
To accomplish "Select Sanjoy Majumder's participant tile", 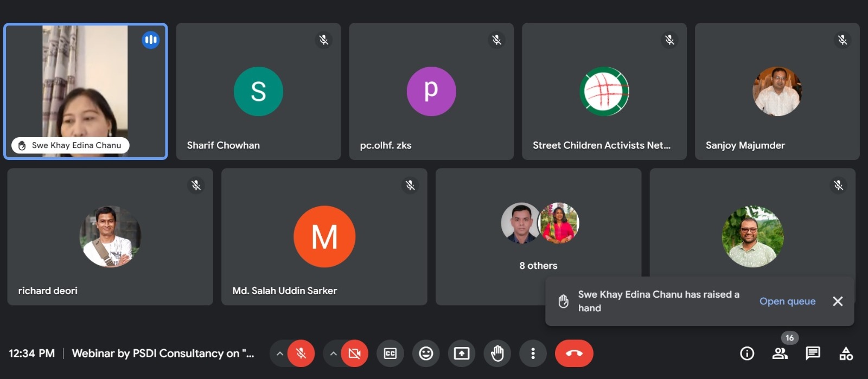I will click(x=777, y=91).
